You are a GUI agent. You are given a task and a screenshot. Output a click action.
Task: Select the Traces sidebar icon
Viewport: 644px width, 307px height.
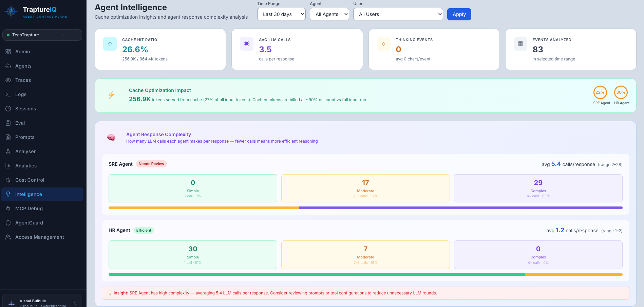tap(8, 80)
